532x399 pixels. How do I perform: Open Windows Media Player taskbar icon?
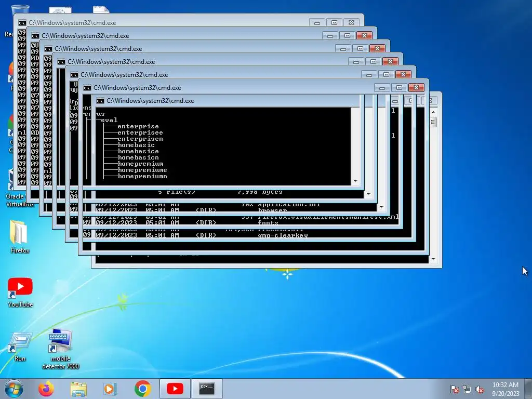110,389
